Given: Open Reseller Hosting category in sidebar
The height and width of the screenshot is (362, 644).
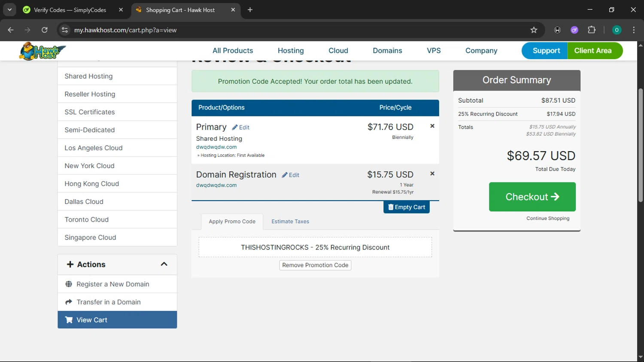Looking at the screenshot, I should pyautogui.click(x=117, y=94).
